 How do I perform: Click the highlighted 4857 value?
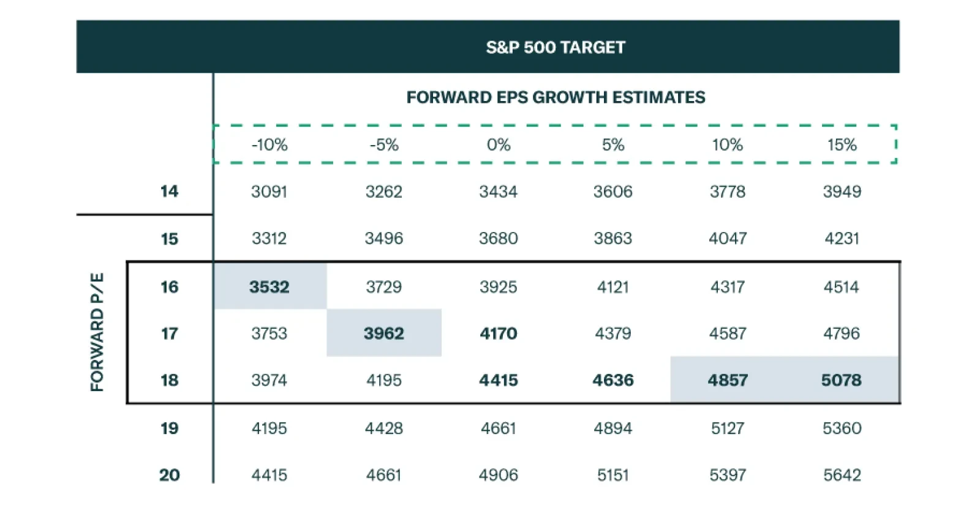pos(727,380)
